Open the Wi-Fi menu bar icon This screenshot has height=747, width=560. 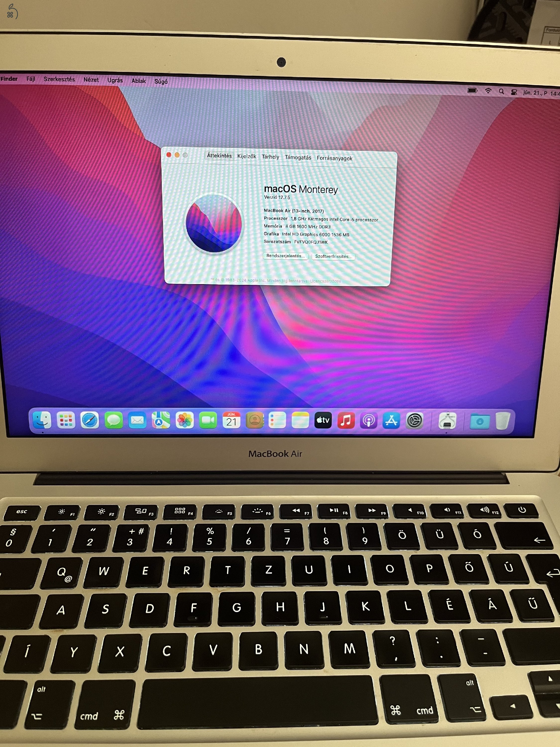[x=488, y=91]
